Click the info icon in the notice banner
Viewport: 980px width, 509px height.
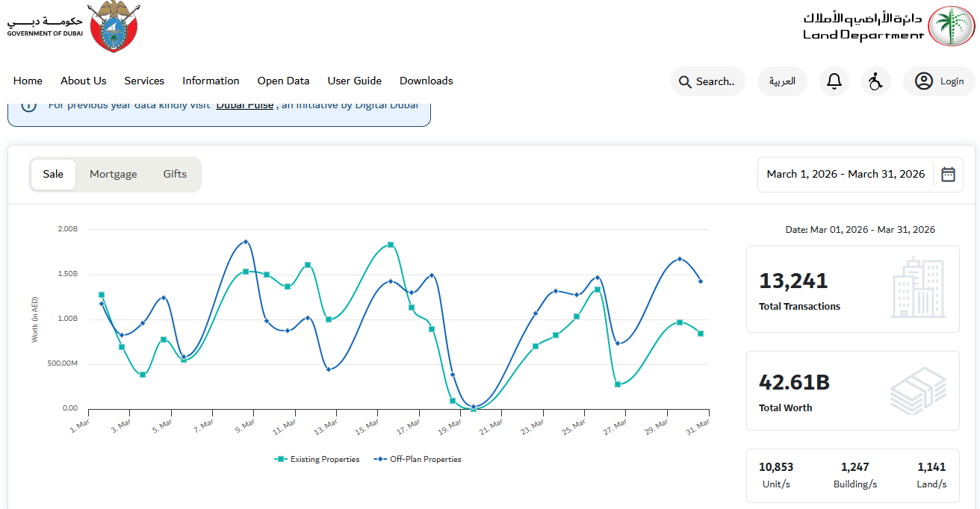coord(28,105)
